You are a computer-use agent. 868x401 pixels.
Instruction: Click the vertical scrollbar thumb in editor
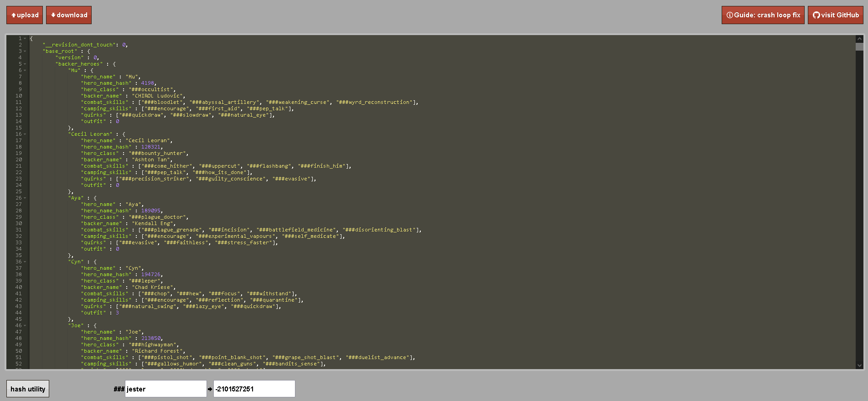pyautogui.click(x=859, y=47)
